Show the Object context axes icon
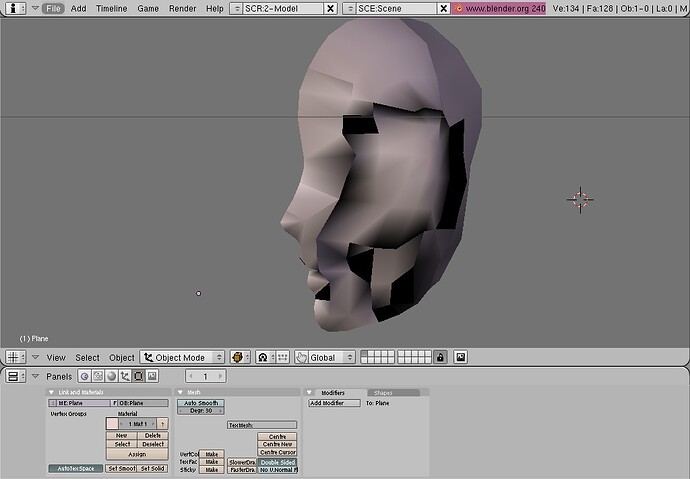Viewport: 690px width, 479px height. (125, 376)
